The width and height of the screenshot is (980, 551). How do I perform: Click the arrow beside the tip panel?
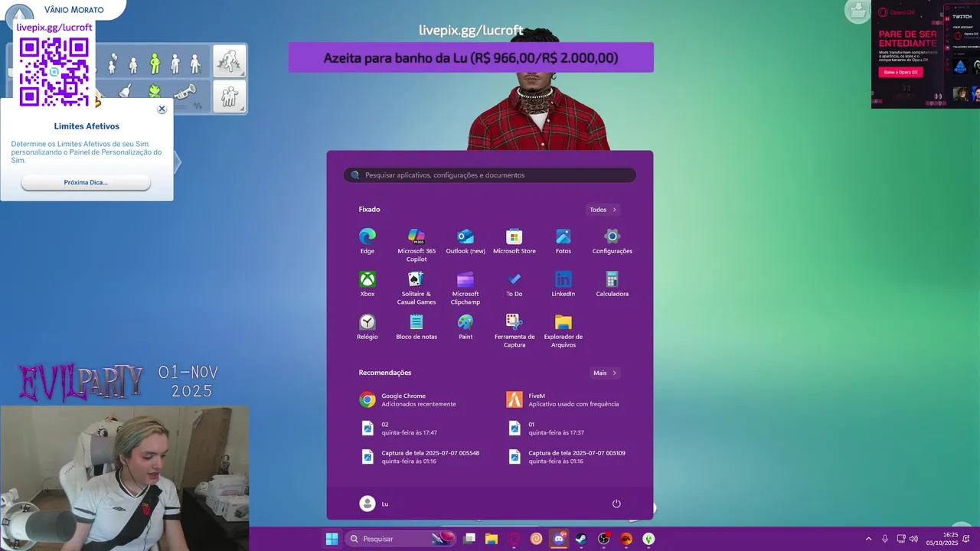(177, 161)
